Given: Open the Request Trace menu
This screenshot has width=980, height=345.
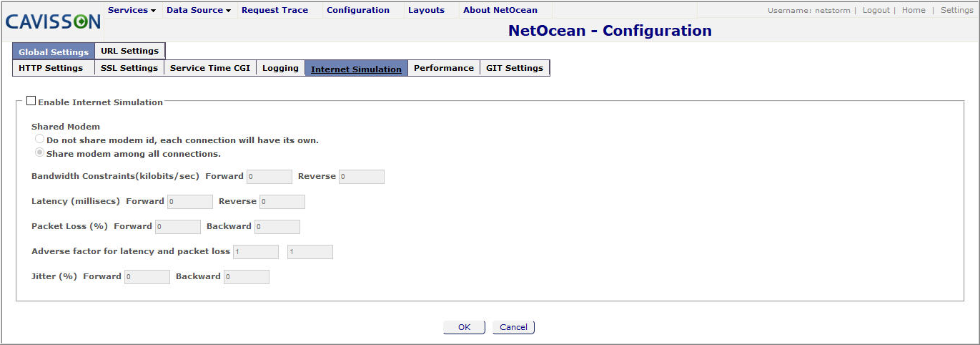Looking at the screenshot, I should pos(274,10).
